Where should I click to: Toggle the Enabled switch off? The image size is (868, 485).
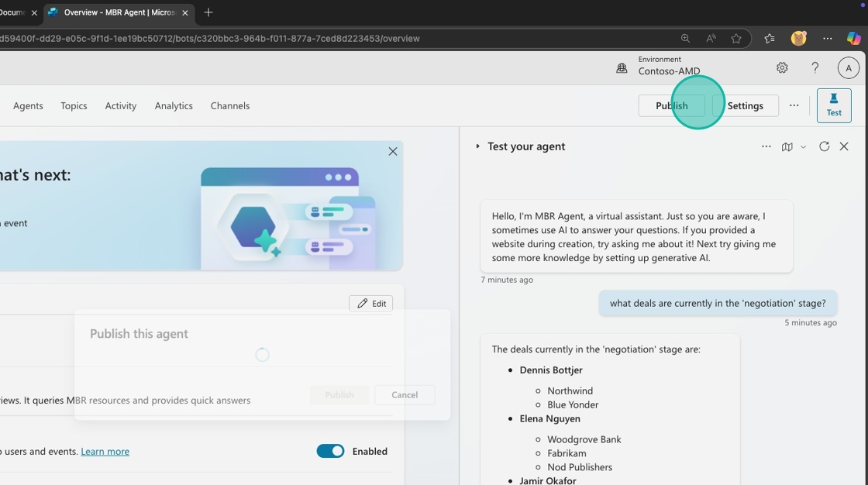(330, 451)
